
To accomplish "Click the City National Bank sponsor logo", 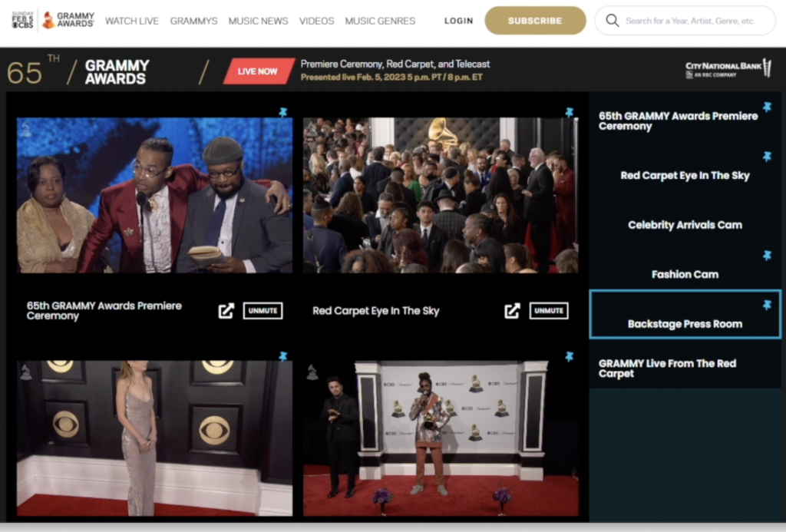I will tap(728, 68).
